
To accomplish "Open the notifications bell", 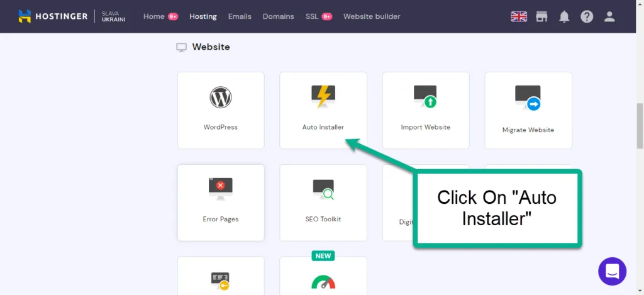I will click(564, 17).
